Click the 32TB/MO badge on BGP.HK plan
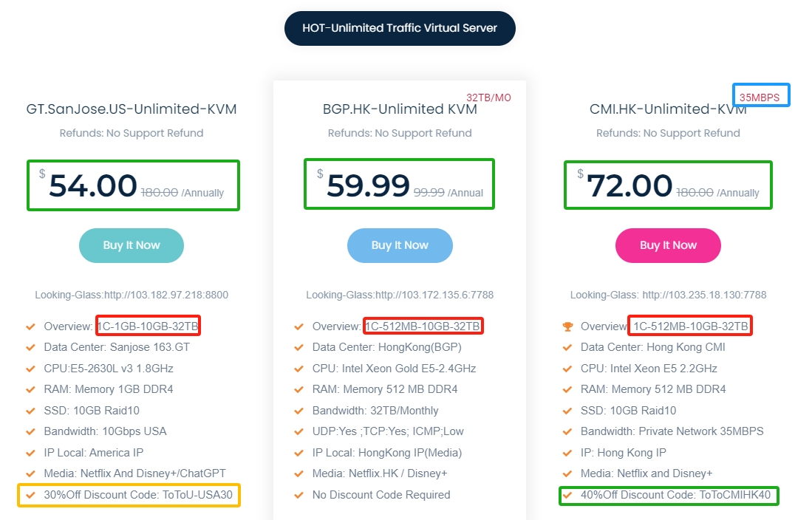 488,97
